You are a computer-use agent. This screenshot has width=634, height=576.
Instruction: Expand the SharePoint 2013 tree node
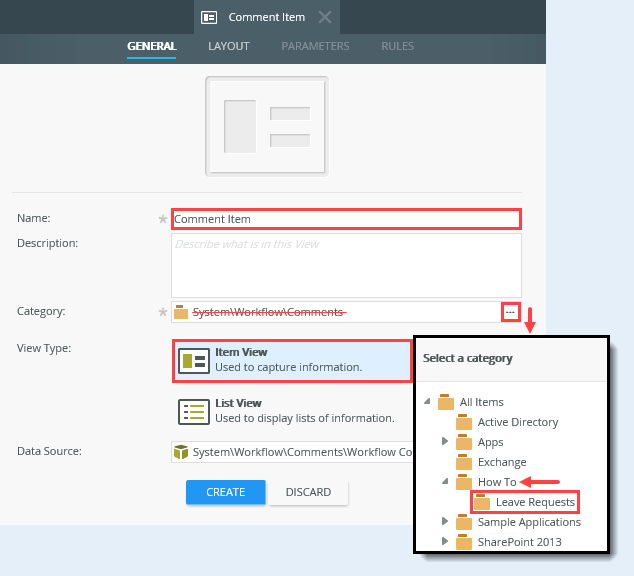point(445,541)
